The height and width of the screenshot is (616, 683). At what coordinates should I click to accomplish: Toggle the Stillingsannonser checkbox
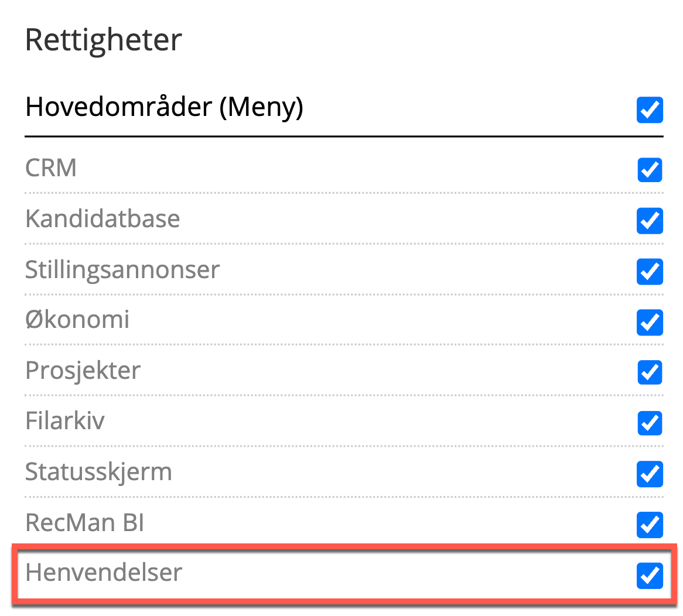pyautogui.click(x=650, y=272)
